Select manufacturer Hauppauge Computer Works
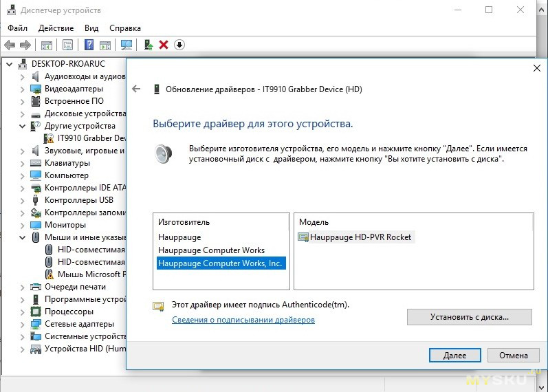 pos(212,250)
